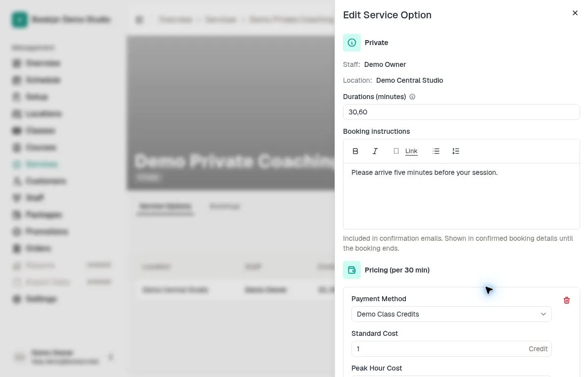The height and width of the screenshot is (377, 588).
Task: Focus the Durations field showing 30,60
Action: (x=461, y=112)
